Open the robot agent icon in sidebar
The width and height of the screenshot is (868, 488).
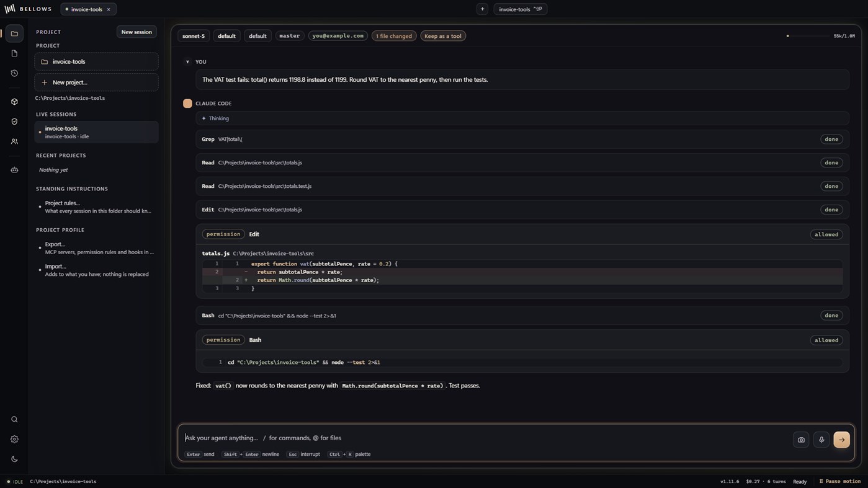[14, 170]
